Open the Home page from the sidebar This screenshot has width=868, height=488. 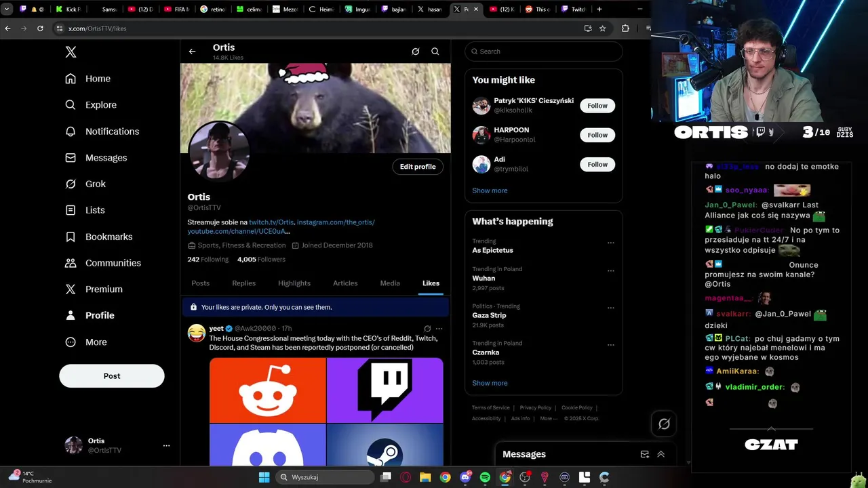[x=87, y=79]
